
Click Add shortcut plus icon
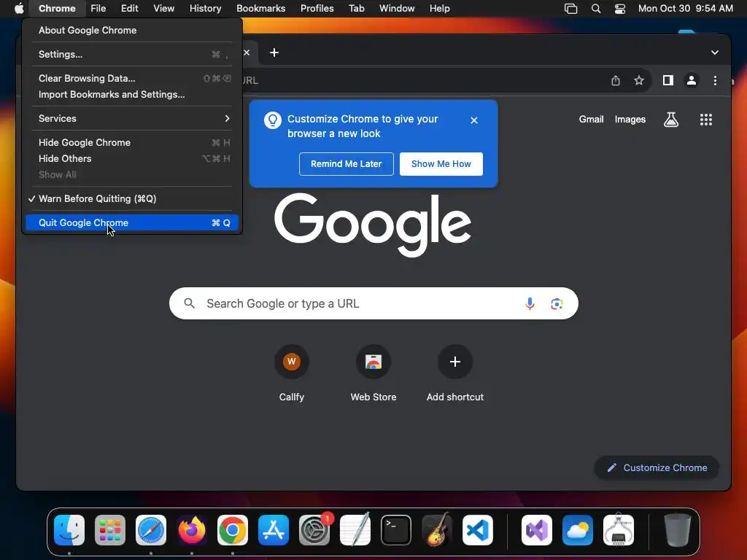455,362
